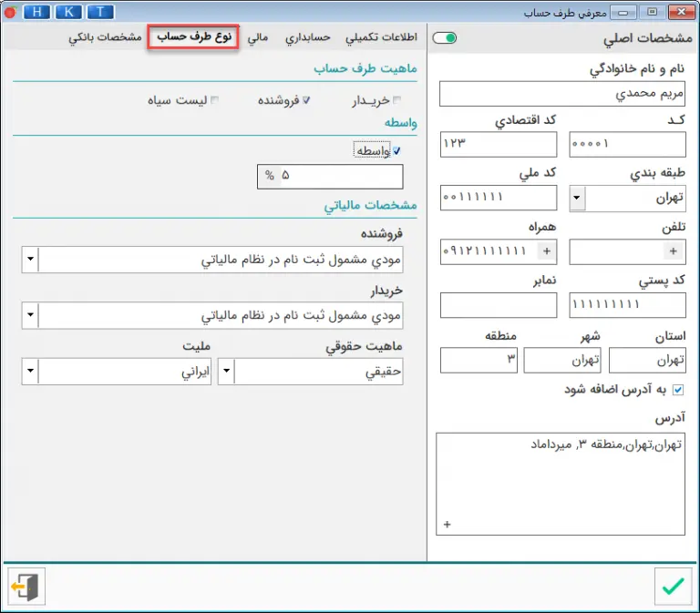Switch to مشخصات بانكي tab

[106, 37]
